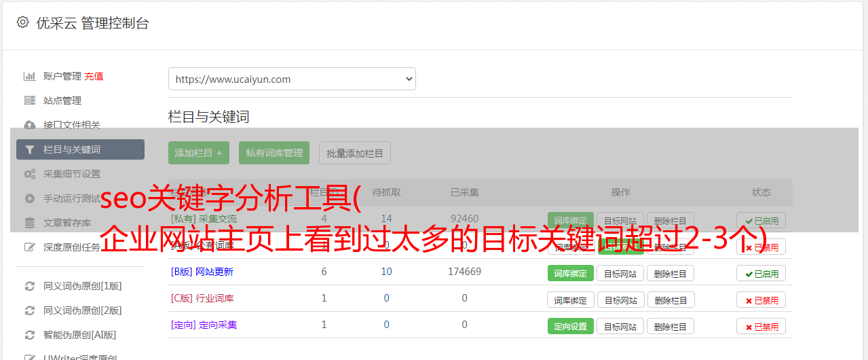The image size is (868, 360).
Task: Open 同义词伪原创[1版] in the sidebar
Action: (83, 286)
